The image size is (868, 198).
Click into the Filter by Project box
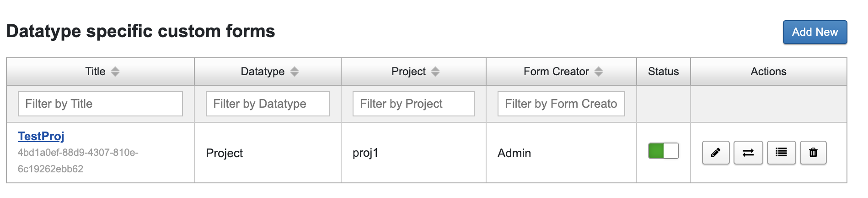coord(413,104)
